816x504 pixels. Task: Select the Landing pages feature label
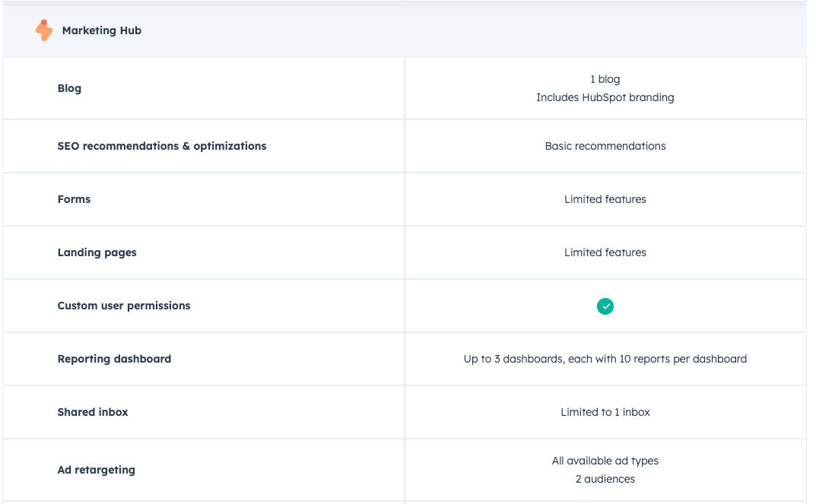pos(97,252)
